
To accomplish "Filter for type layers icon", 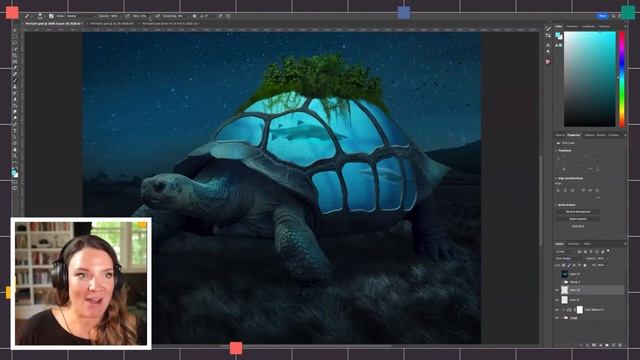I will click(x=591, y=251).
